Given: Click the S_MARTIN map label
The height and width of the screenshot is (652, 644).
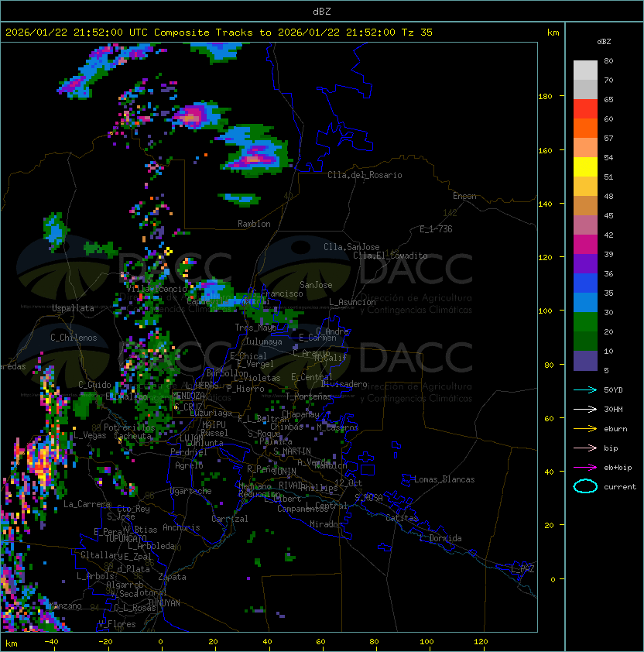Looking at the screenshot, I should coord(292,451).
